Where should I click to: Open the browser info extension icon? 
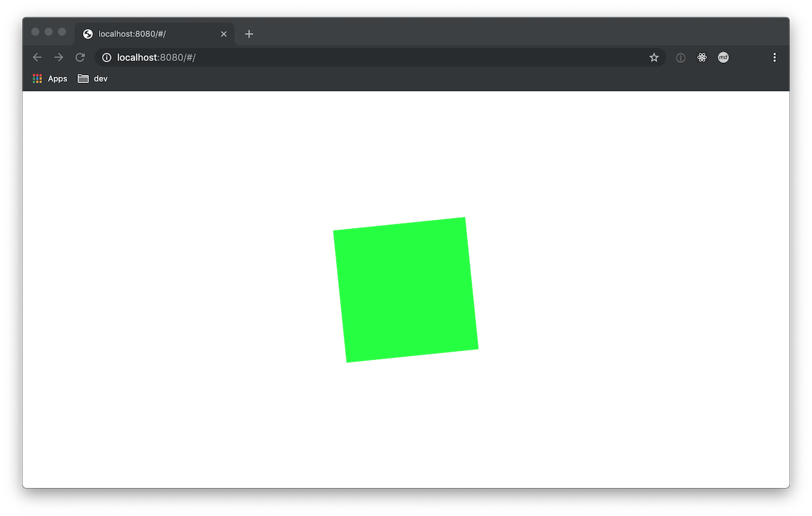680,57
